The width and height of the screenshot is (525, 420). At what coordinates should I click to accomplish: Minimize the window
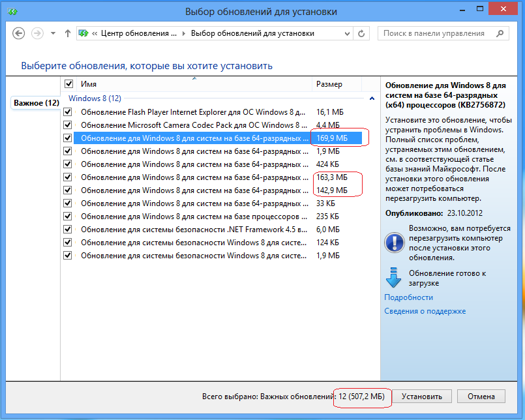pyautogui.click(x=462, y=10)
